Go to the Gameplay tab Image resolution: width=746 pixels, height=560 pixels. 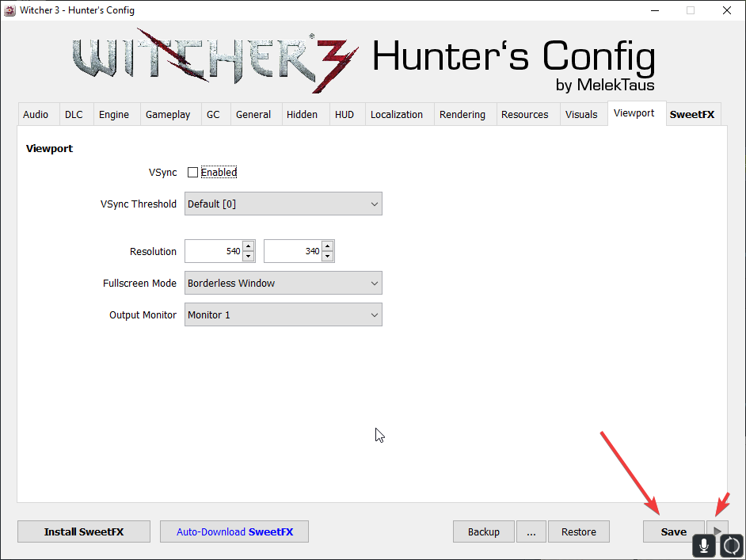[x=170, y=114]
